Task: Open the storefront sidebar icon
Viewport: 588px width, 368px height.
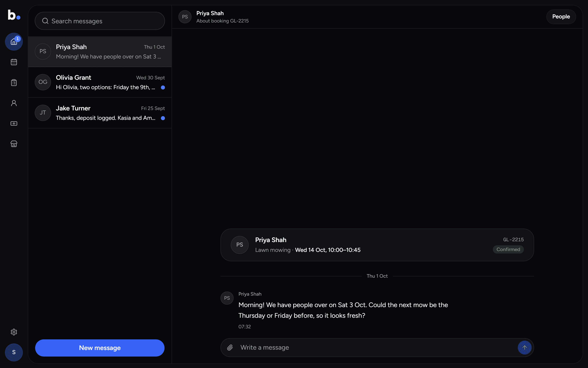Action: tap(14, 144)
